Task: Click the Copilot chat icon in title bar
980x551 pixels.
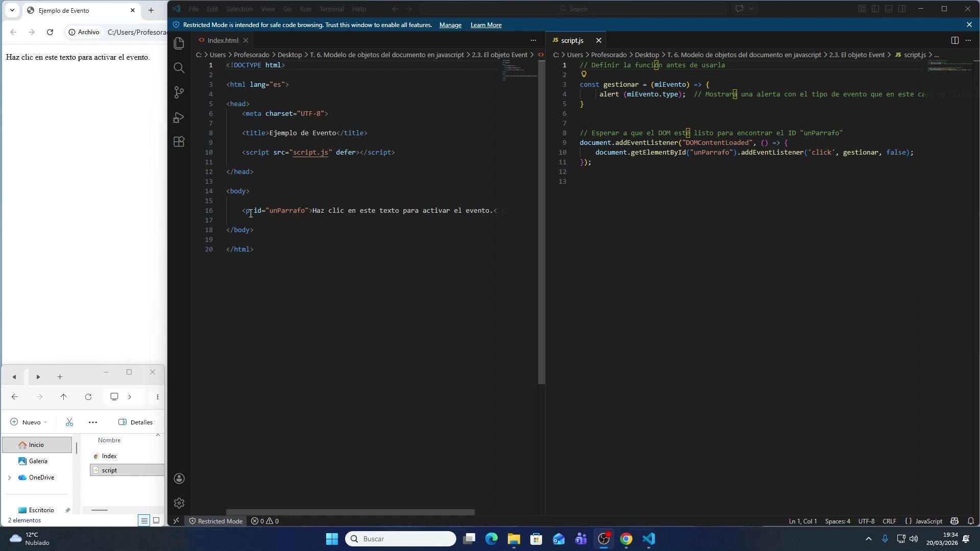Action: click(x=739, y=9)
